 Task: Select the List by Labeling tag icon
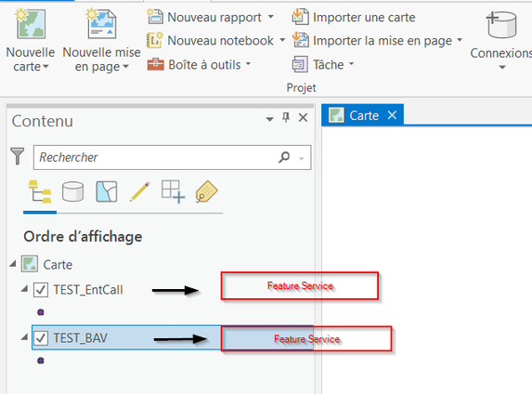point(206,191)
